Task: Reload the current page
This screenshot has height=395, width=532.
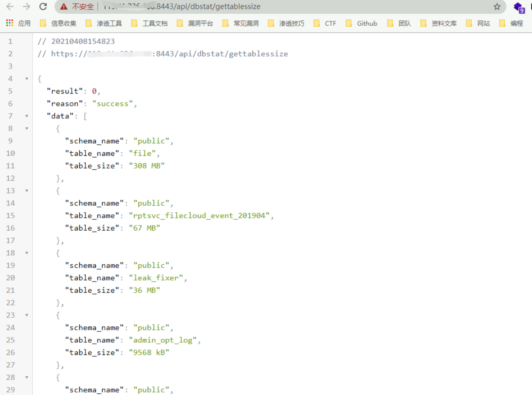Action: (43, 7)
